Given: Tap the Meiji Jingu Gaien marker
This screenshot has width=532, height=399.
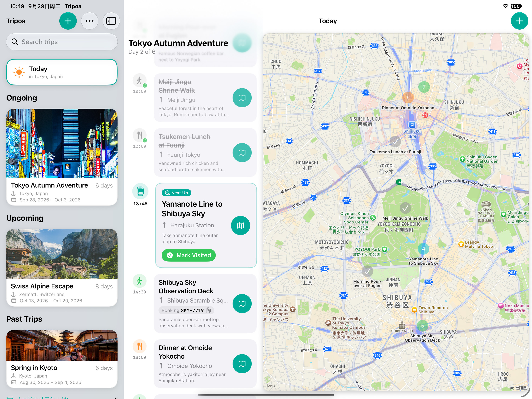Looking at the screenshot, I should click(x=503, y=214).
